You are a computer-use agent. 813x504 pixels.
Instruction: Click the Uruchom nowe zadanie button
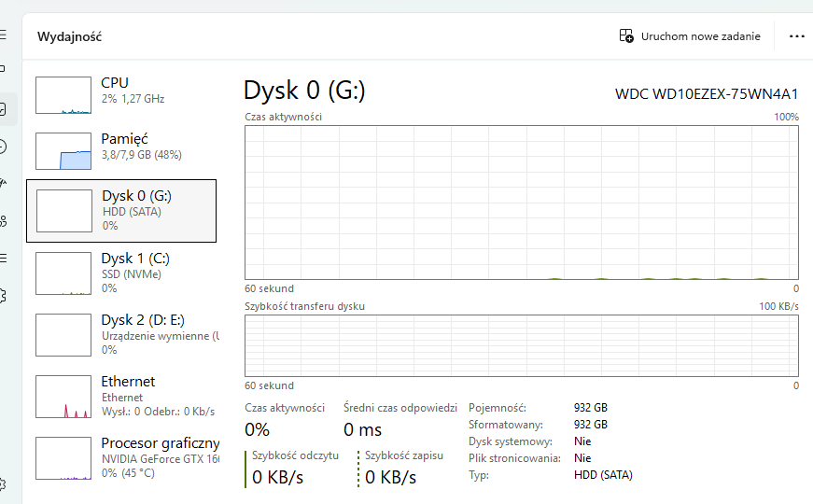pos(690,36)
